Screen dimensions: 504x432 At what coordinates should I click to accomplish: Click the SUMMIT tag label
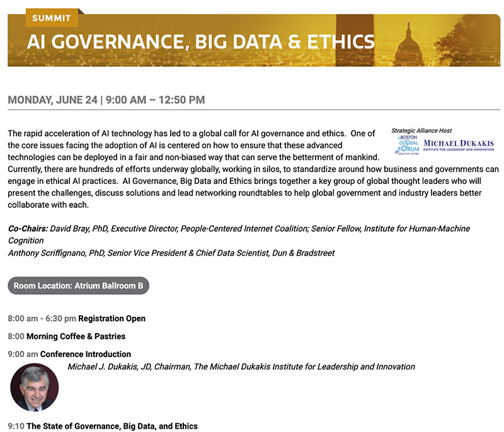point(52,18)
